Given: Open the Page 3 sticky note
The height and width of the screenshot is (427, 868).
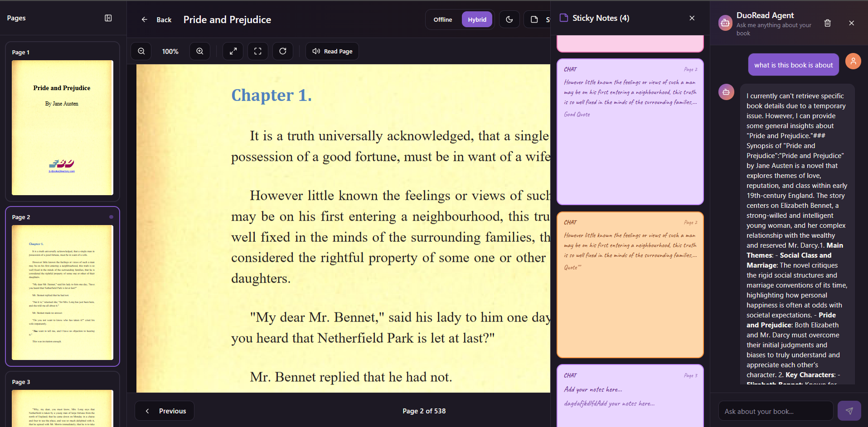Looking at the screenshot, I should [630, 396].
